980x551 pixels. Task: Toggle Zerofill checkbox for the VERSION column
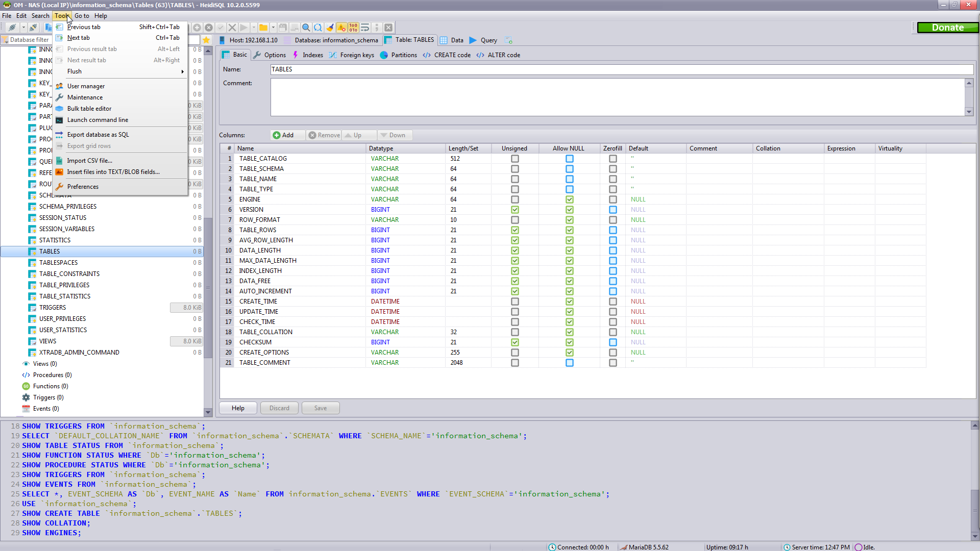[612, 210]
